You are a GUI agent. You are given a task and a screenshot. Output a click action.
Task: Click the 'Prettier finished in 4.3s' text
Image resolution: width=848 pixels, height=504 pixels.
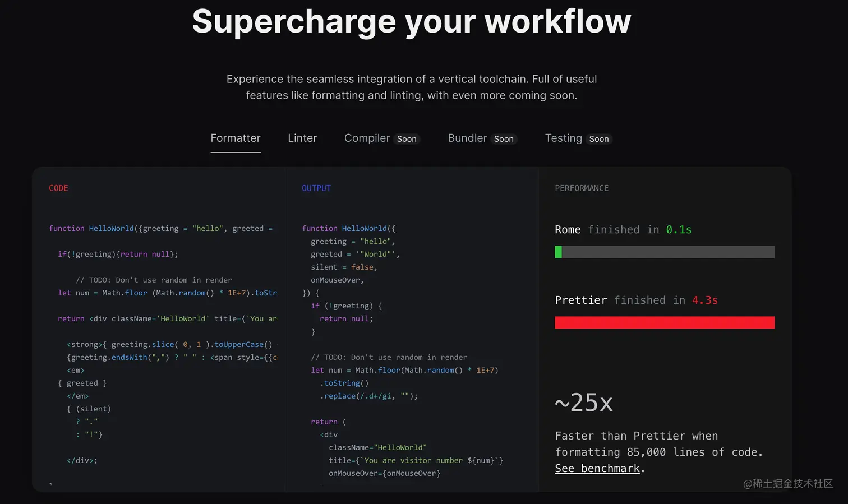[637, 300]
